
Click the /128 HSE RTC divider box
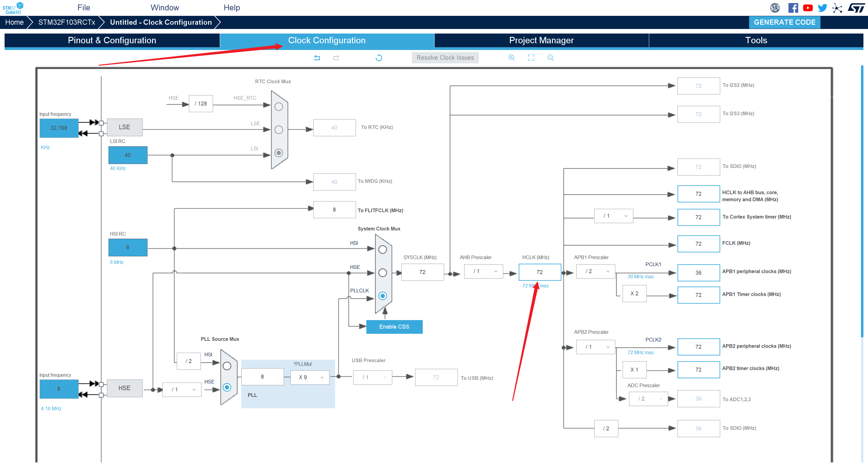coord(201,104)
